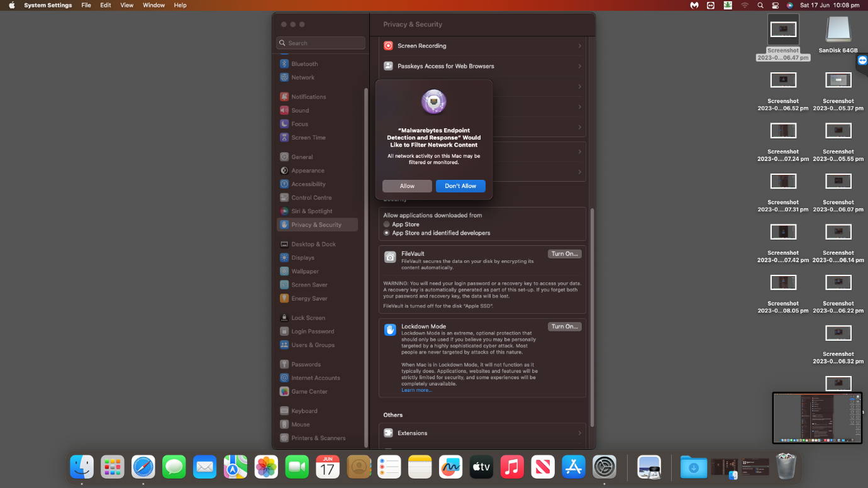Select the desktop screenshot ending 06.47 pm
The image size is (868, 488).
[783, 38]
